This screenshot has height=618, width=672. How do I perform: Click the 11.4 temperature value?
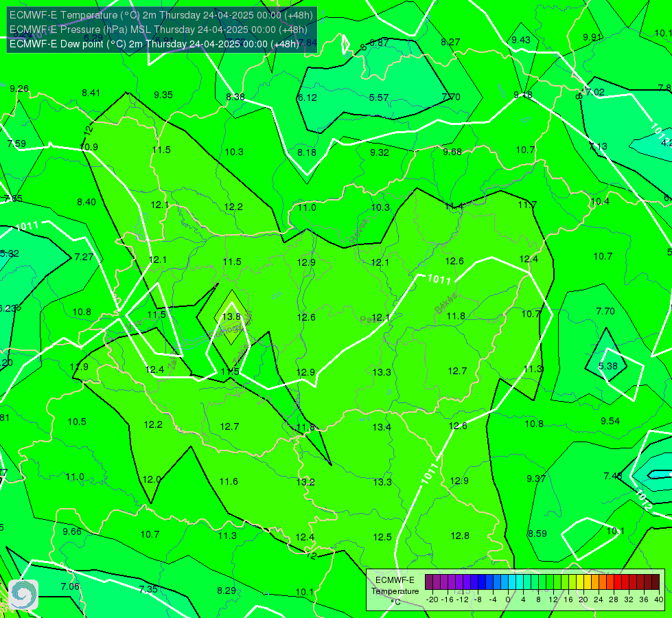[454, 207]
